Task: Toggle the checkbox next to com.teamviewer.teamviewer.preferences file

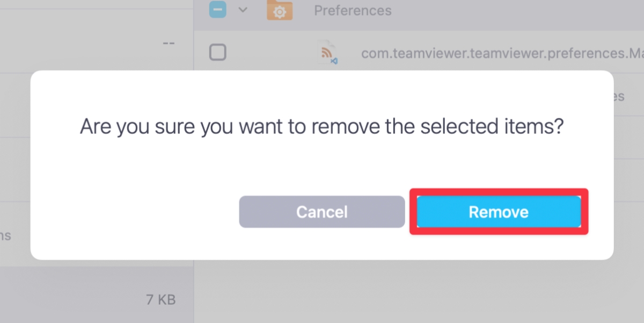Action: click(218, 52)
